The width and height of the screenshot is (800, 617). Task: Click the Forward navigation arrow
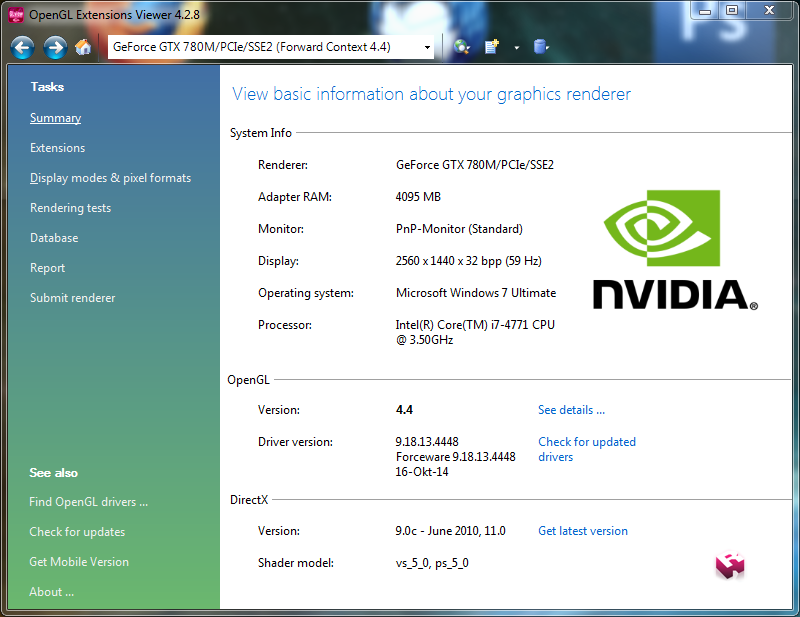55,47
